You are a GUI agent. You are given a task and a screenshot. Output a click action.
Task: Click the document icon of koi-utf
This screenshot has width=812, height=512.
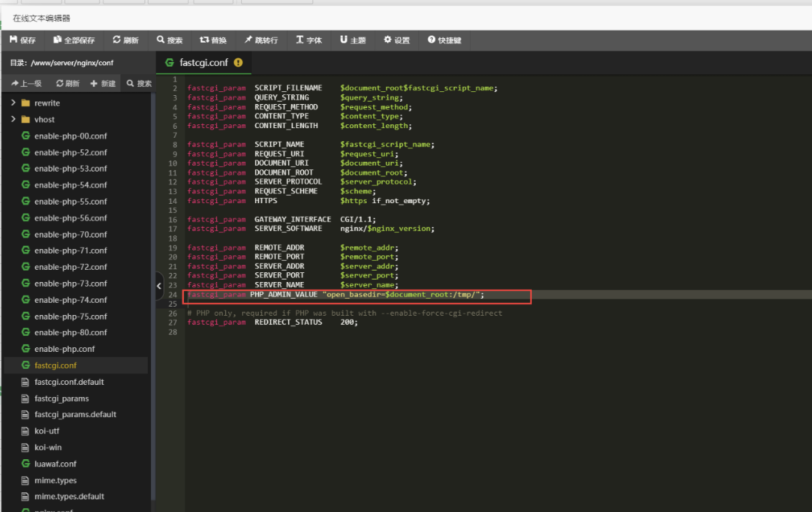point(25,431)
